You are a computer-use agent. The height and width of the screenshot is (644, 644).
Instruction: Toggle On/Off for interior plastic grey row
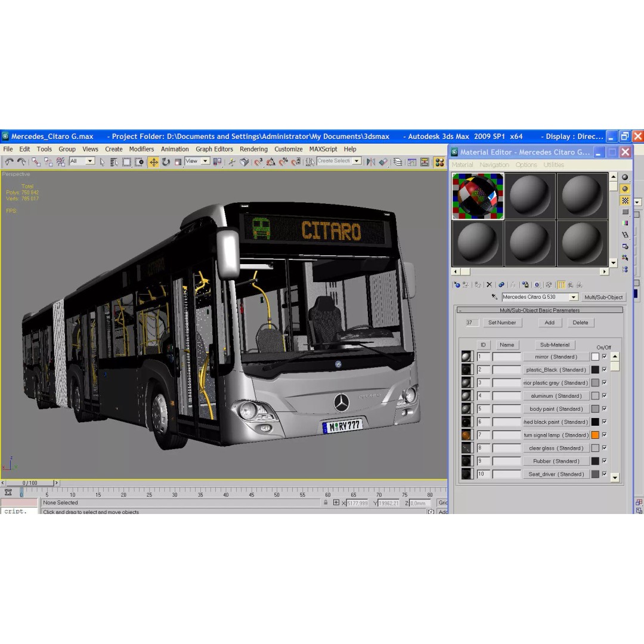point(604,382)
